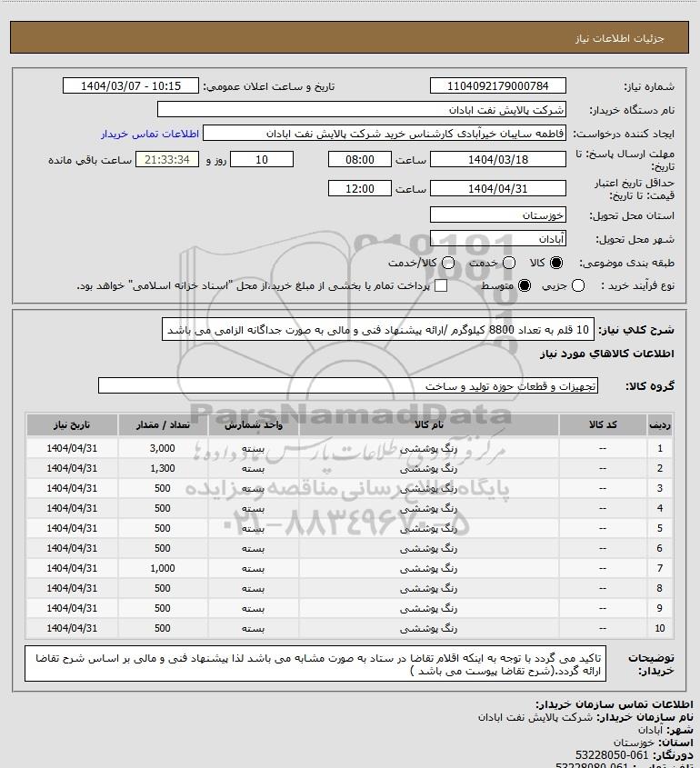Click the جزئیات اطلاعات نیاز header title

point(620,39)
